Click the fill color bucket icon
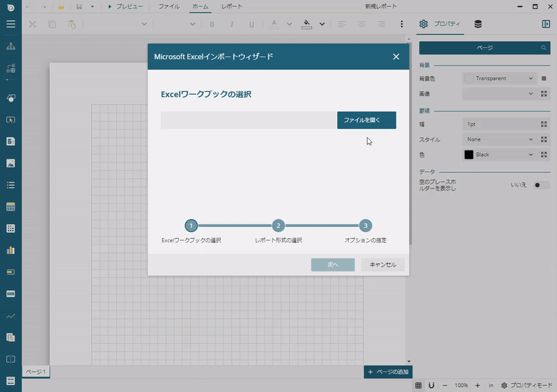557x392 pixels. point(307,24)
